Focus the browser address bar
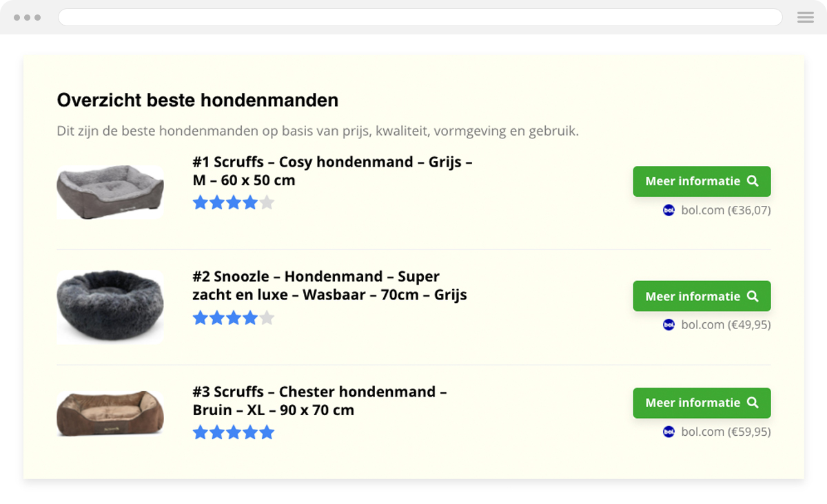The image size is (827, 504). coord(420,17)
